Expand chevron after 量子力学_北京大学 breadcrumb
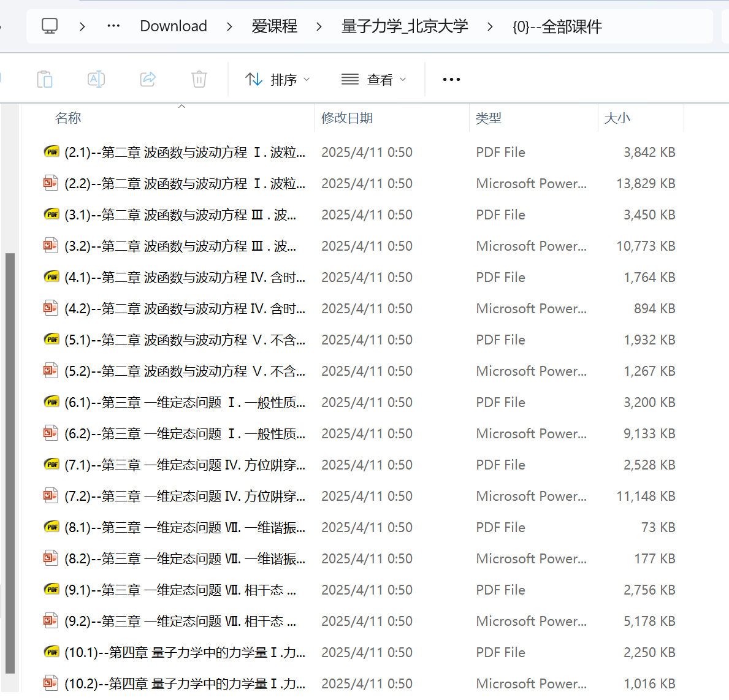Image resolution: width=729 pixels, height=700 pixels. (x=490, y=26)
